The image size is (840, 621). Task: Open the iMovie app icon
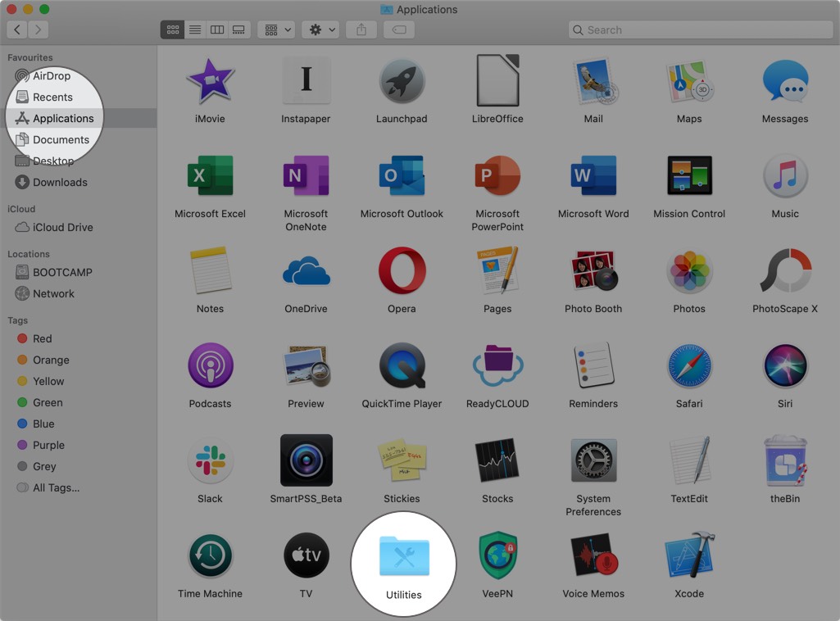click(x=210, y=81)
